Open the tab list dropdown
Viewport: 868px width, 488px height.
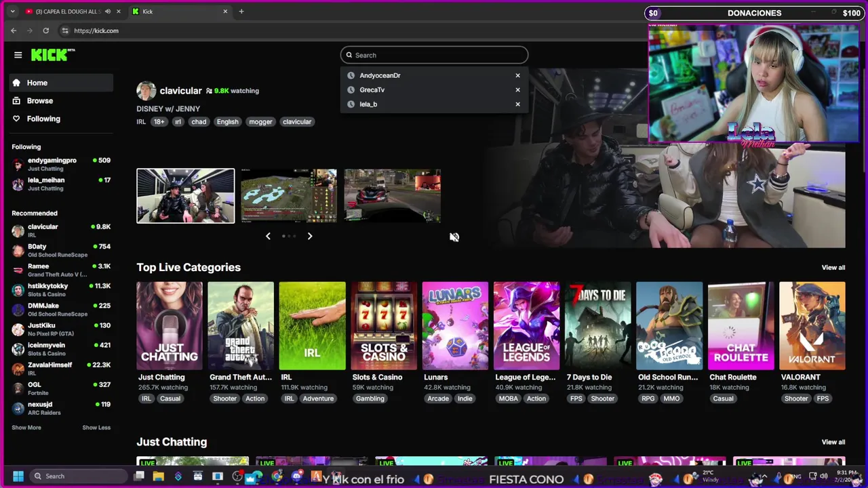12,12
